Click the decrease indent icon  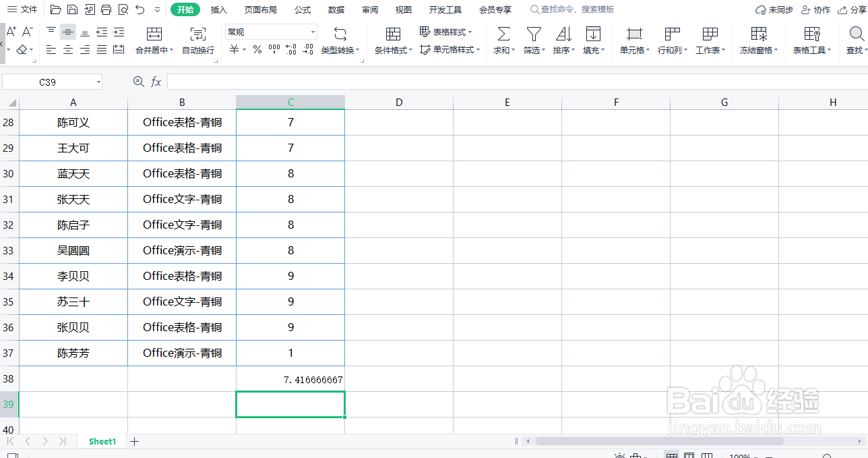click(102, 32)
